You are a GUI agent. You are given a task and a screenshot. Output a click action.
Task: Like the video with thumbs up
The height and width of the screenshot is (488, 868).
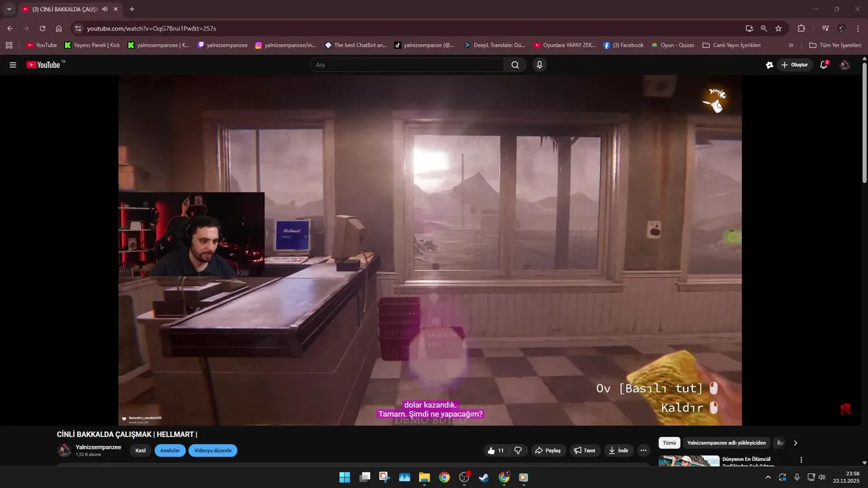pyautogui.click(x=495, y=451)
